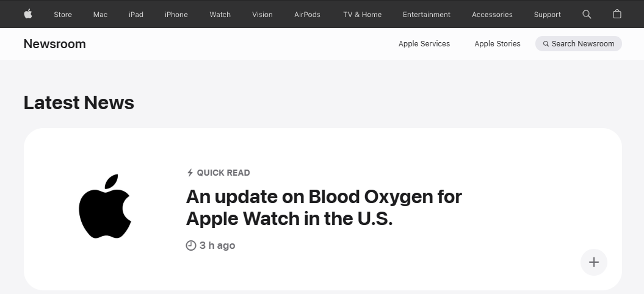Open the search magnifier icon in top bar
Screen dimensions: 644x294
tap(587, 15)
